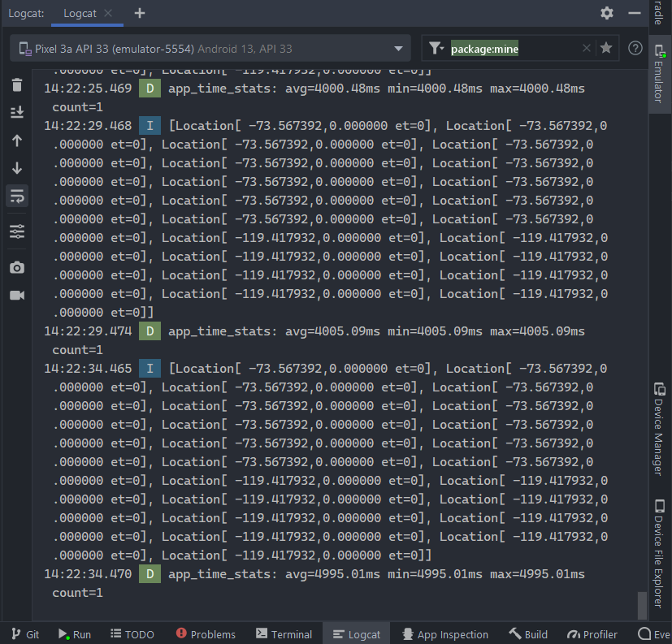Toggle soft-wrap for log lines
This screenshot has width=672, height=644.
pos(17,196)
